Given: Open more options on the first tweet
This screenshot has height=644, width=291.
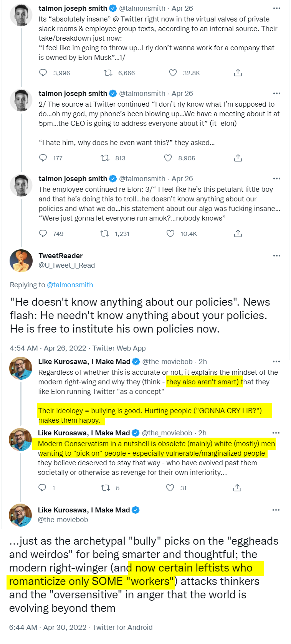Looking at the screenshot, I should 277,8.
